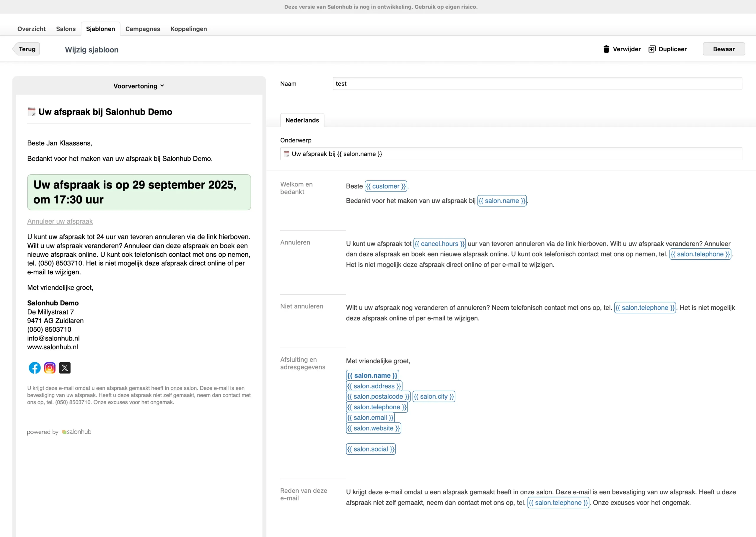Open the Campagnes tab
The height and width of the screenshot is (537, 756).
point(143,29)
